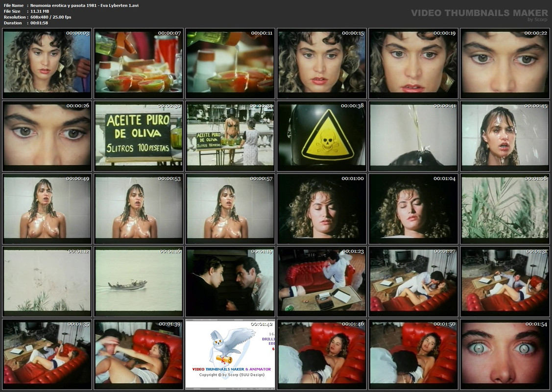Select the thumbnail stamped 00:00:57
This screenshot has width=552, height=392.
230,209
